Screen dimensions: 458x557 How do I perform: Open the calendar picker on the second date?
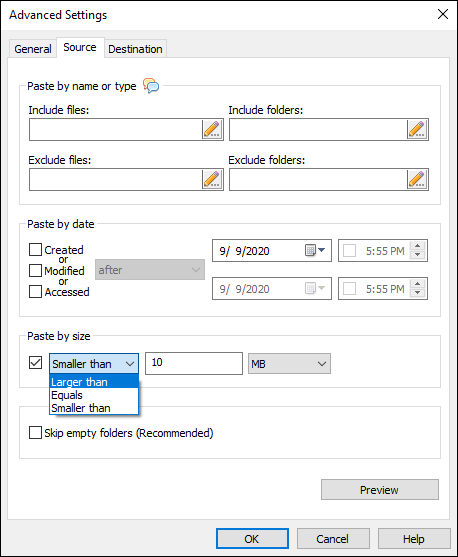coord(315,288)
